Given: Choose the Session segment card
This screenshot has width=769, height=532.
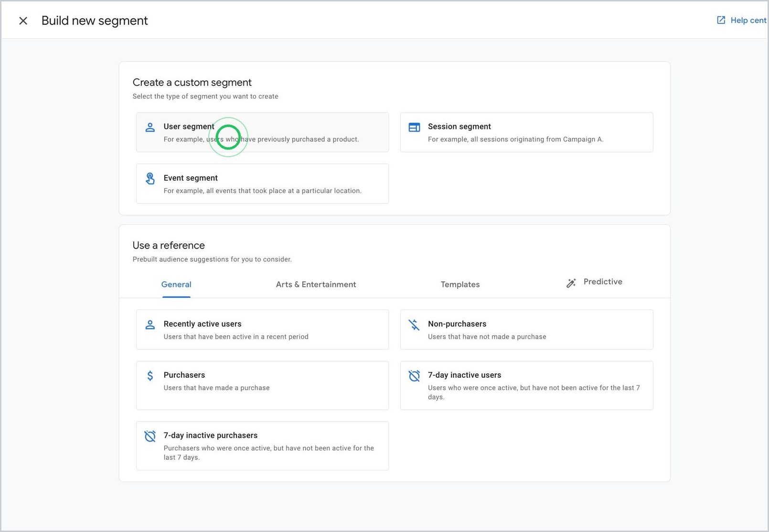Looking at the screenshot, I should pyautogui.click(x=526, y=132).
